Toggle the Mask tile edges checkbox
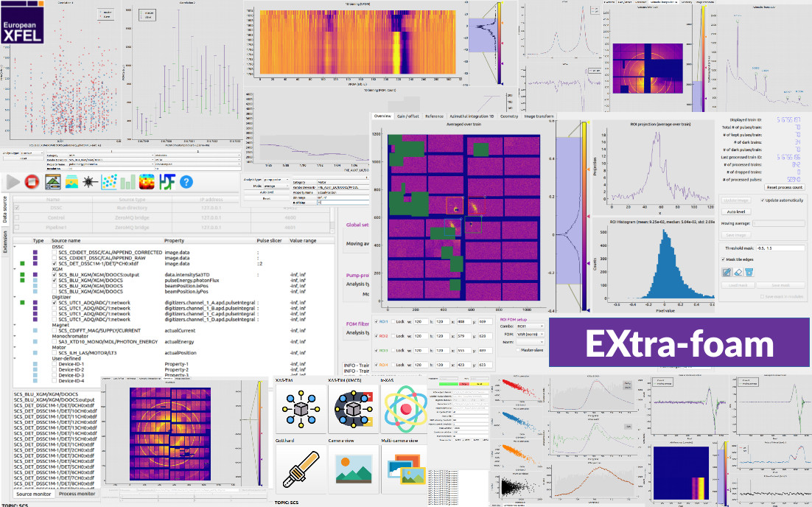Image resolution: width=812 pixels, height=507 pixels. coord(724,259)
